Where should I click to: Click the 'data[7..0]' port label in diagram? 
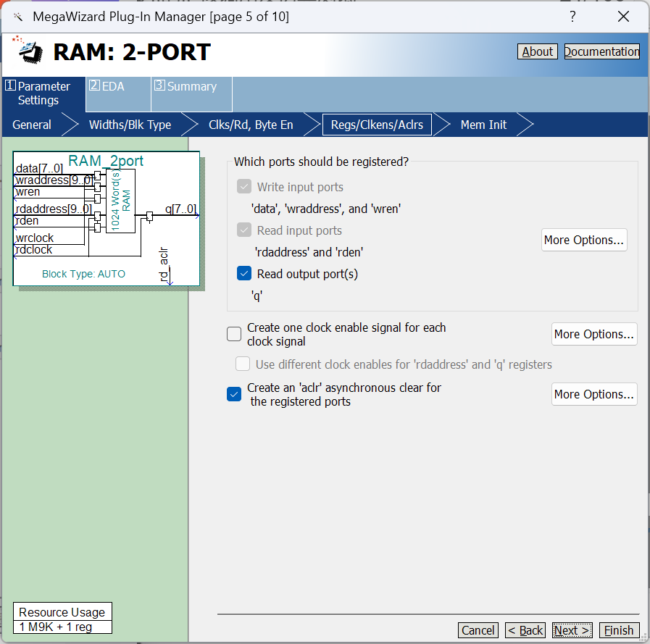[x=39, y=169]
